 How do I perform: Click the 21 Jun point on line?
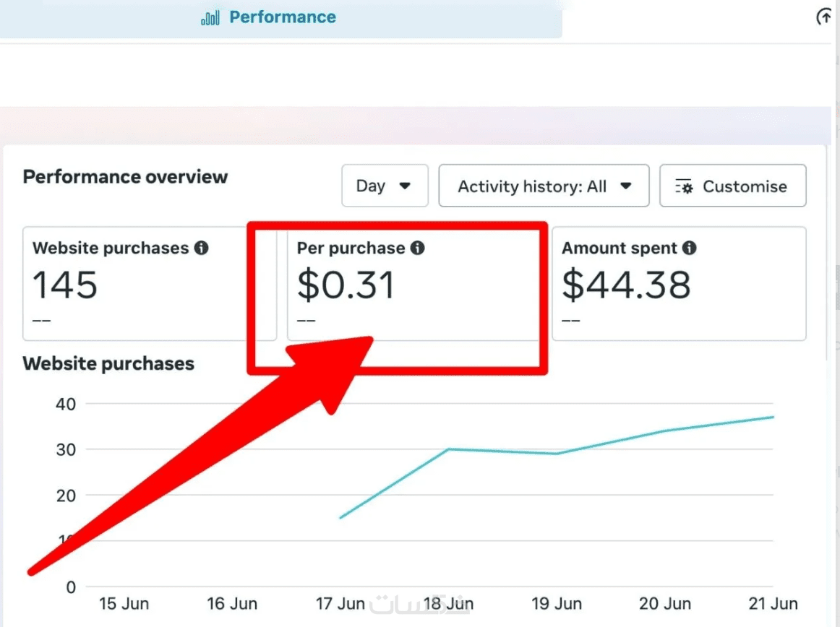pyautogui.click(x=773, y=417)
